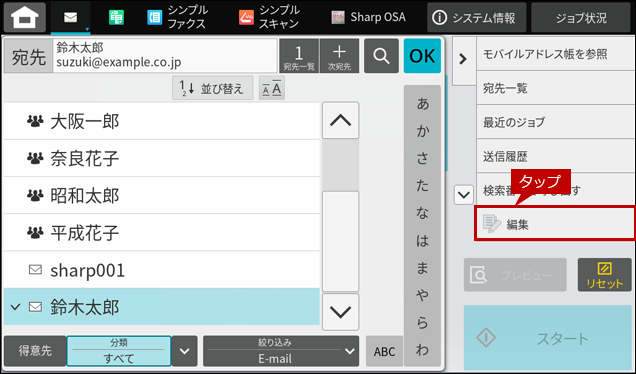Select the destination address field
636x374 pixels.
pyautogui.click(x=165, y=56)
